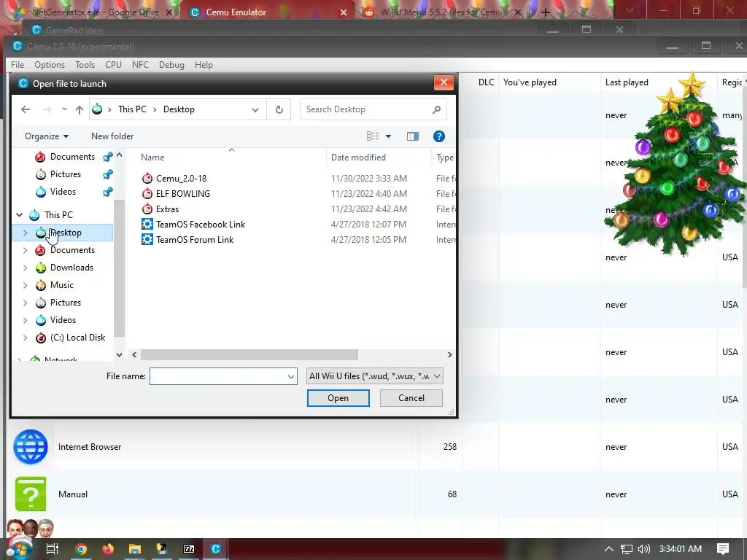Open the Debug menu in Cemu
The image size is (747, 560).
(171, 65)
